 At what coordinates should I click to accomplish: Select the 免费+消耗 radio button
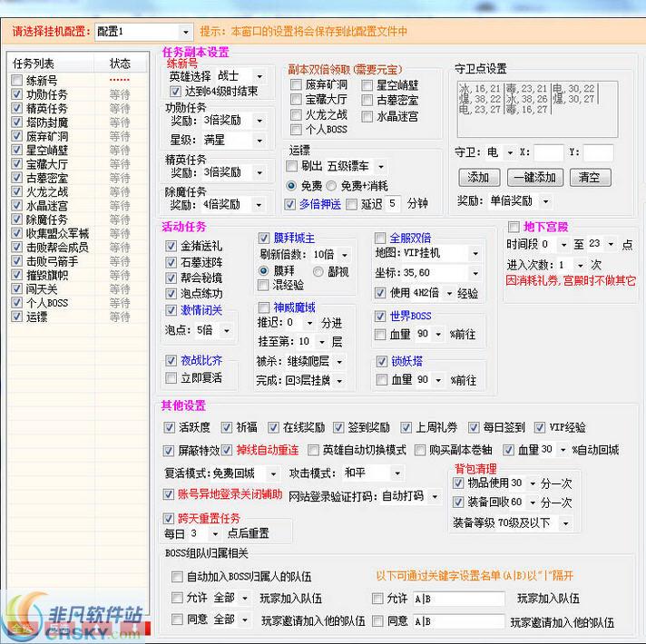(x=331, y=186)
